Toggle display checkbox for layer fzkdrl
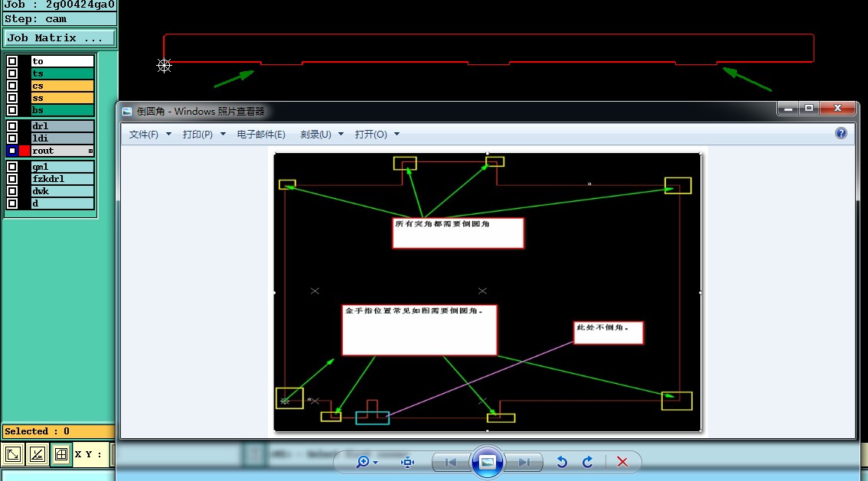The width and height of the screenshot is (868, 481). click(12, 179)
